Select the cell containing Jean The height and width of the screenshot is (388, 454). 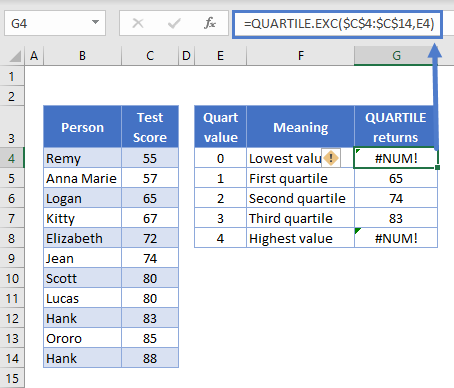[x=82, y=258]
